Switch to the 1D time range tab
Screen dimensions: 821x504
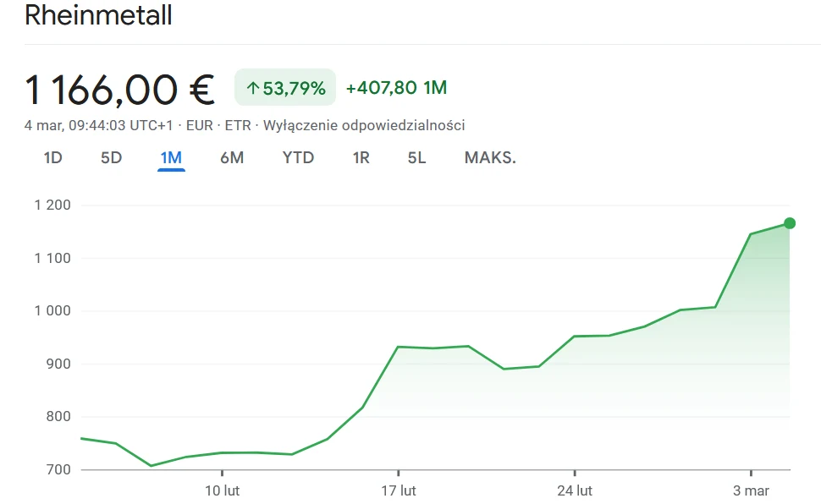click(x=51, y=157)
